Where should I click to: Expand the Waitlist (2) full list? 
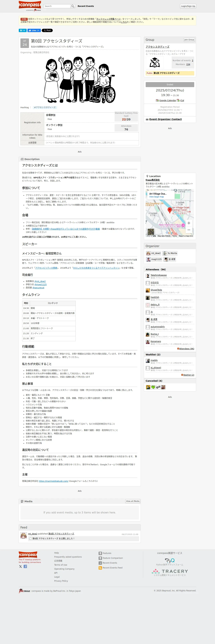click(x=188, y=375)
